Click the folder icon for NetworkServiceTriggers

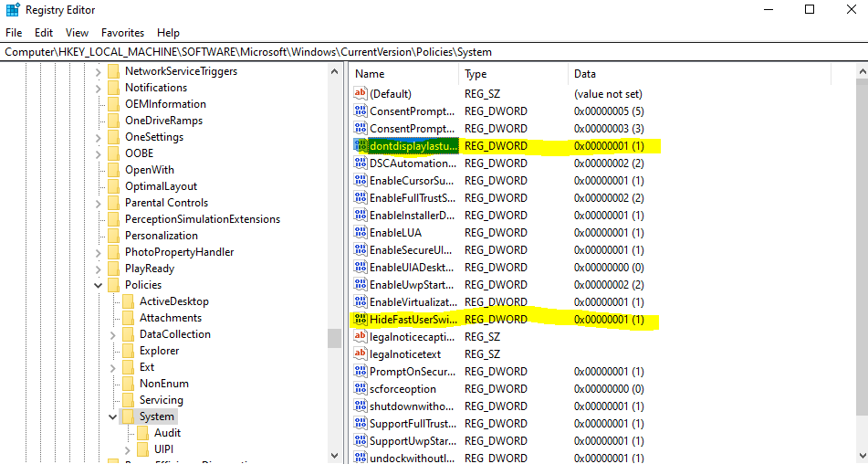(113, 71)
